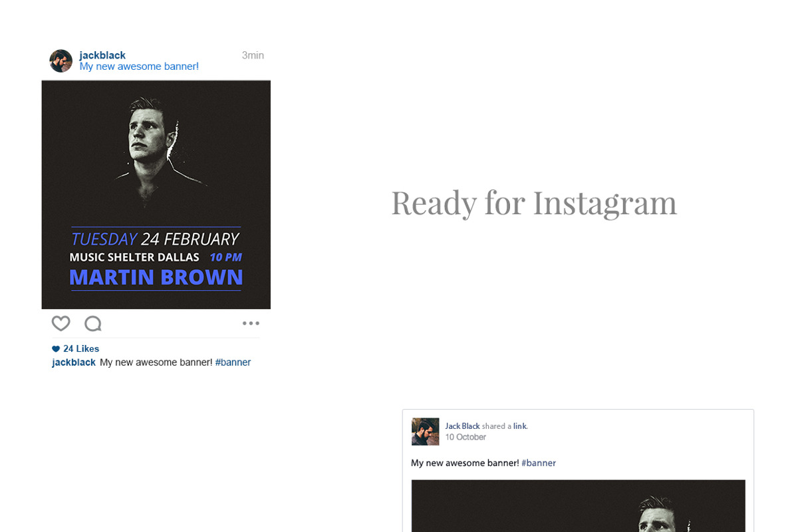Viewport: 798px width, 532px height.
Task: Open the Martin Brown banner image in Instagram post
Action: (156, 195)
